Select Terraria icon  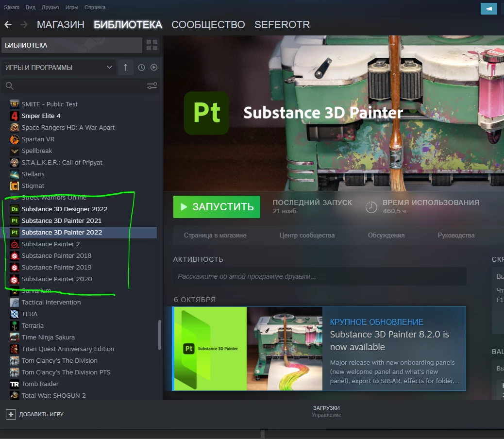(15, 325)
